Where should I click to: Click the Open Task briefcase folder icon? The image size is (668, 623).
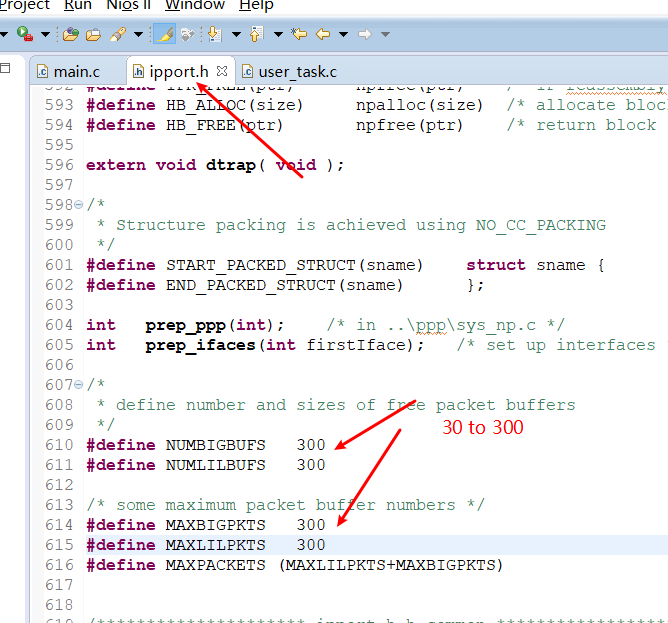click(93, 34)
